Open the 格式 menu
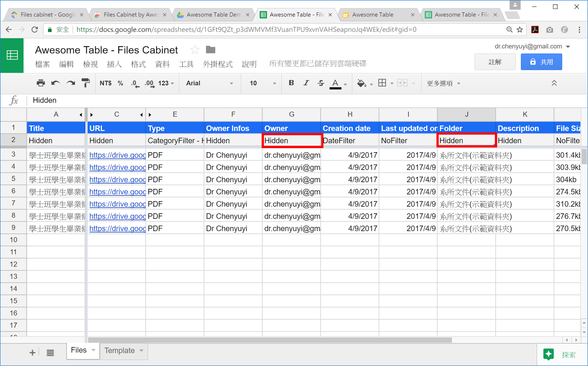The height and width of the screenshot is (366, 588). 138,64
